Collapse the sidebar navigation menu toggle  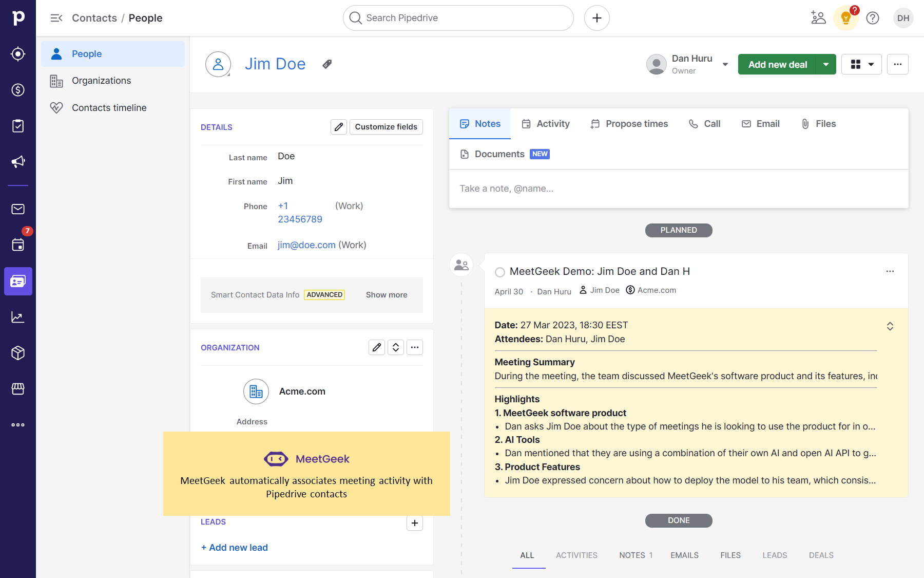(x=56, y=18)
